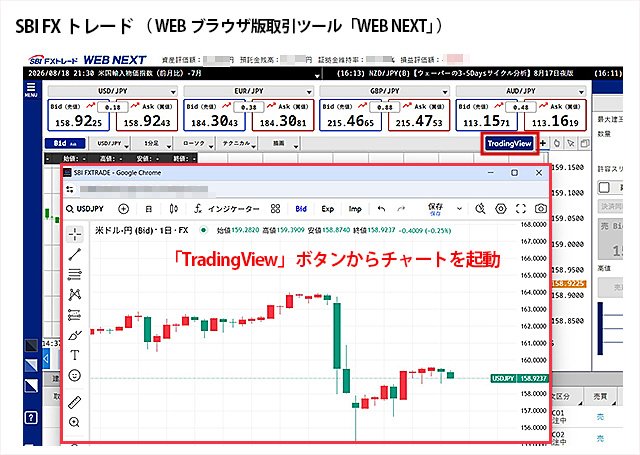
Task: Tick the checkbox in right order panel
Action: pyautogui.click(x=604, y=187)
